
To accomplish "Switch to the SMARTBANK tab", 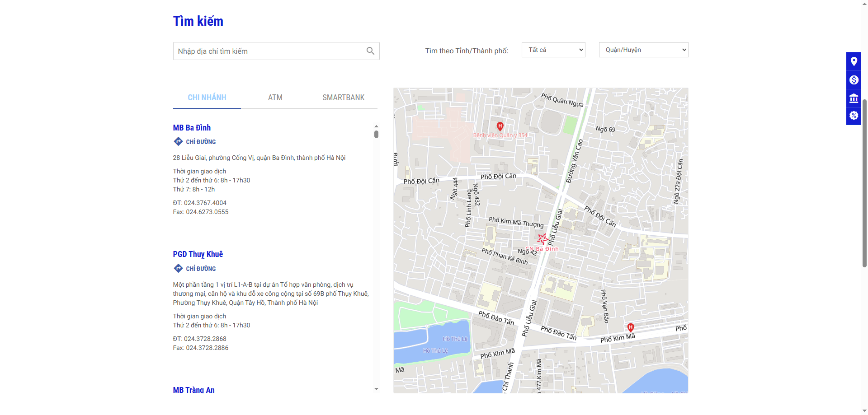I will (x=343, y=98).
